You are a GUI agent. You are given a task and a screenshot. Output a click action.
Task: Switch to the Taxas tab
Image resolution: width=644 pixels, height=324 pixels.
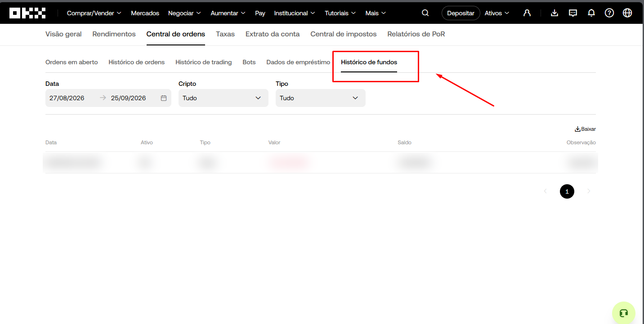[x=225, y=34]
